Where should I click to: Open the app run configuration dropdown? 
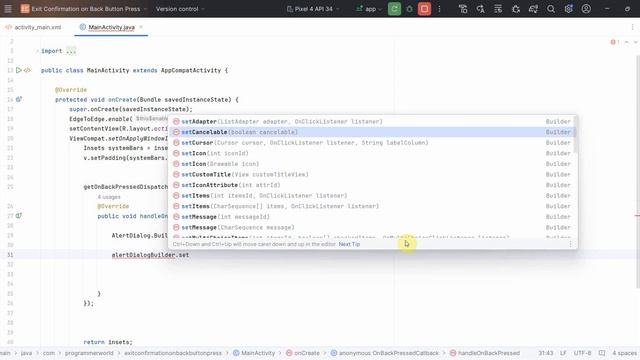pyautogui.click(x=369, y=9)
